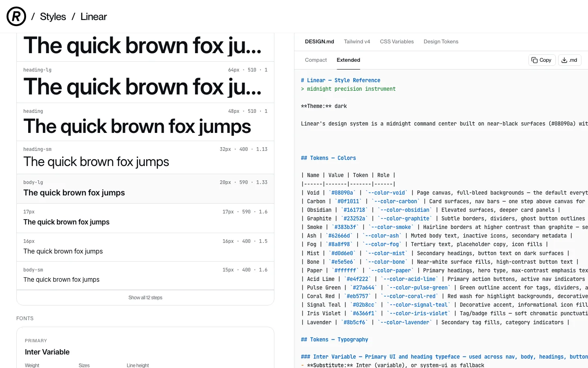The width and height of the screenshot is (588, 368).
Task: Open the Linear breadcrumb link
Action: (x=94, y=17)
